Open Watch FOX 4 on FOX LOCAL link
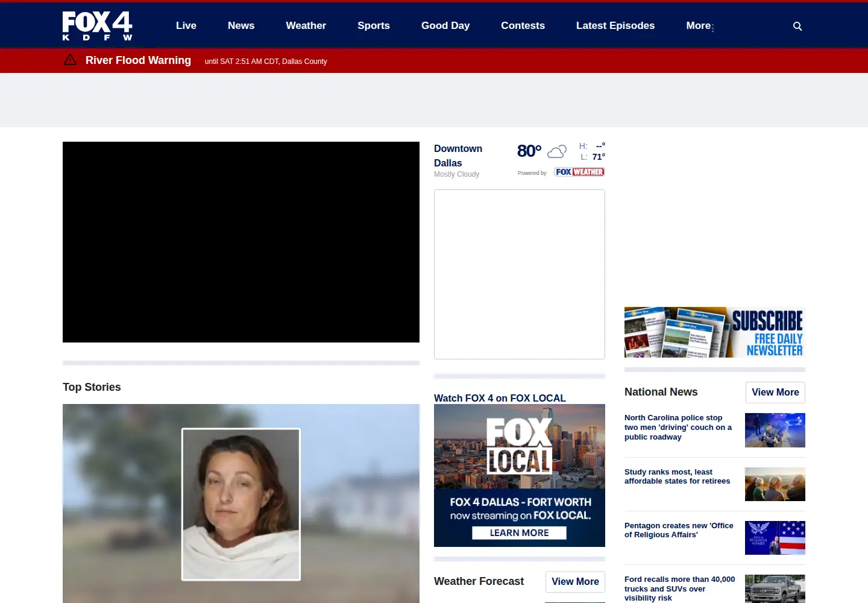Screen dimensions: 868x603 point(500,398)
